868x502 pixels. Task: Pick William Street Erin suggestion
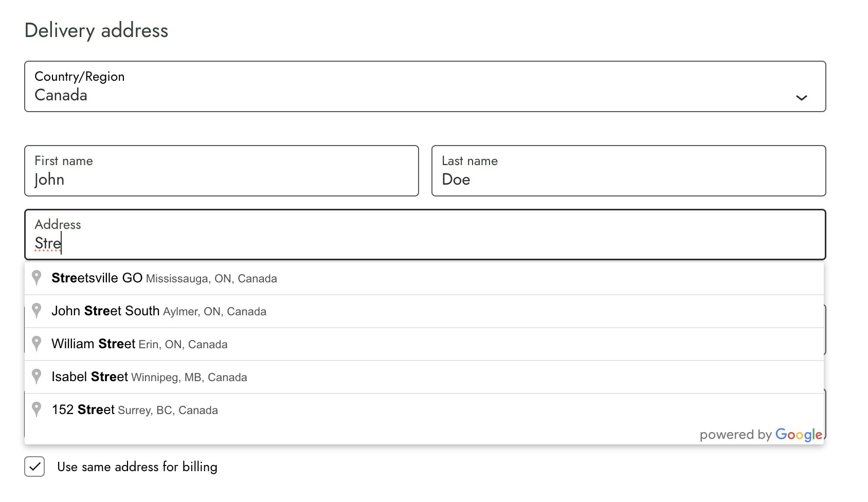tap(424, 344)
